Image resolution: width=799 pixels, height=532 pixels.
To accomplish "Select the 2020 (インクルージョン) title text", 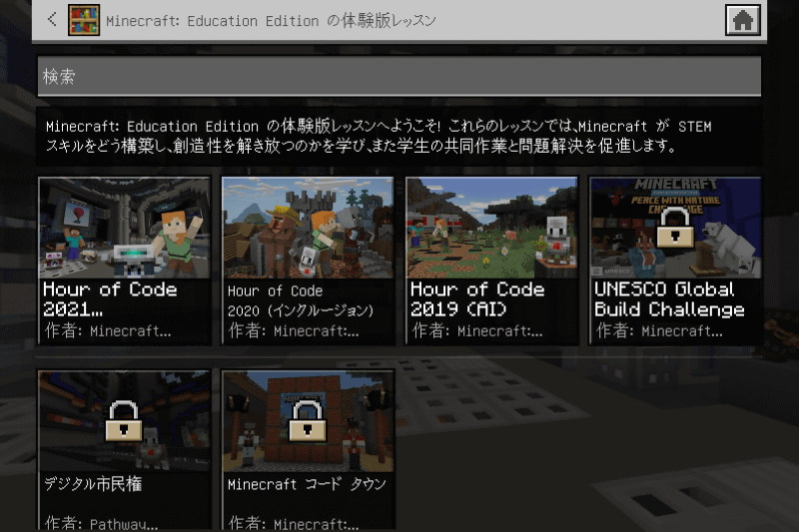I will click(x=301, y=310).
